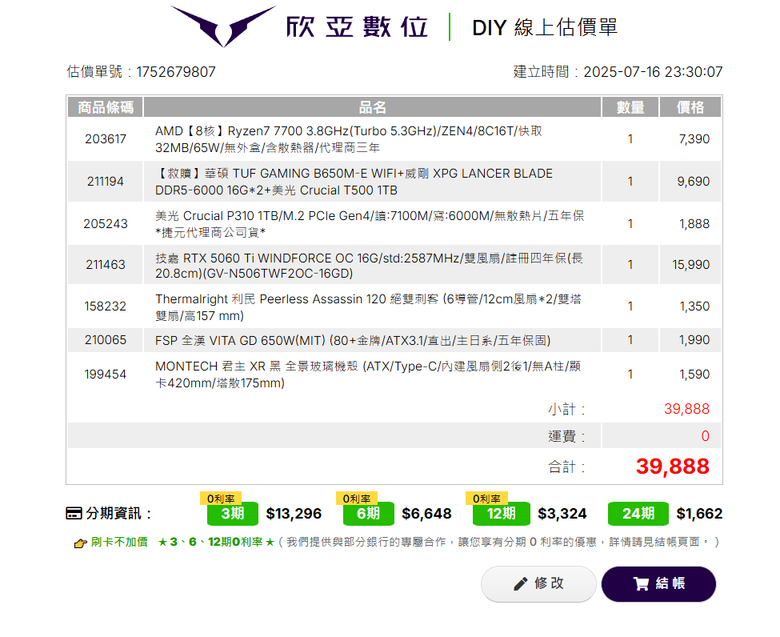Screen dimensions: 780x637
Task: Click the 刷卡不加價 green text
Action: (x=119, y=542)
